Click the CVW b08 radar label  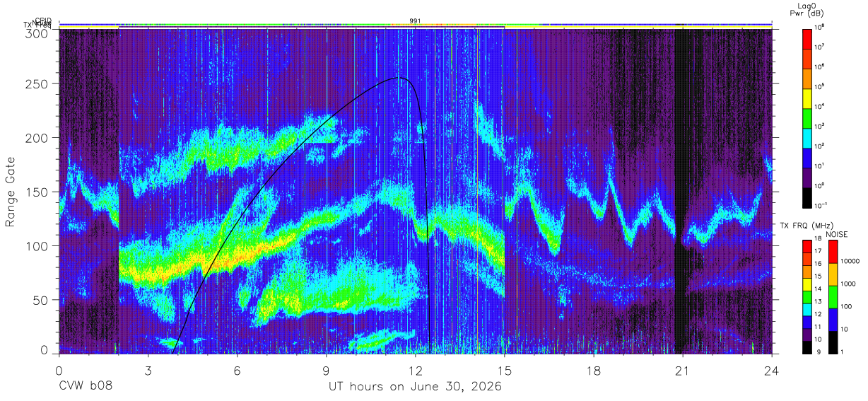(86, 387)
